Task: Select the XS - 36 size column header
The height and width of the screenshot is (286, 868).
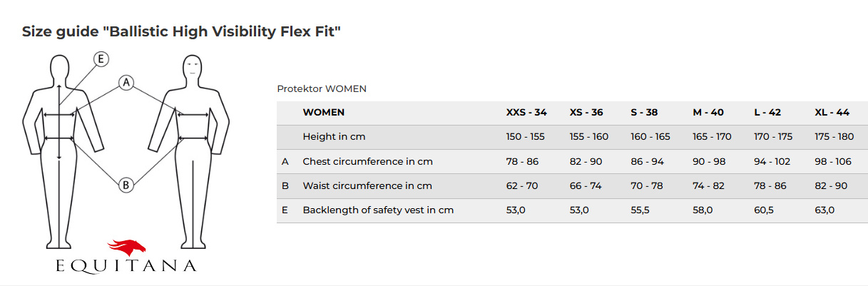Action: tap(586, 113)
